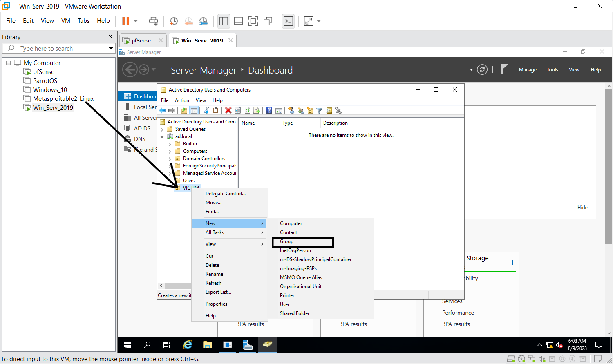Image resolution: width=613 pixels, height=364 pixels.
Task: Open File Explorer from guest taskbar
Action: pos(208,345)
